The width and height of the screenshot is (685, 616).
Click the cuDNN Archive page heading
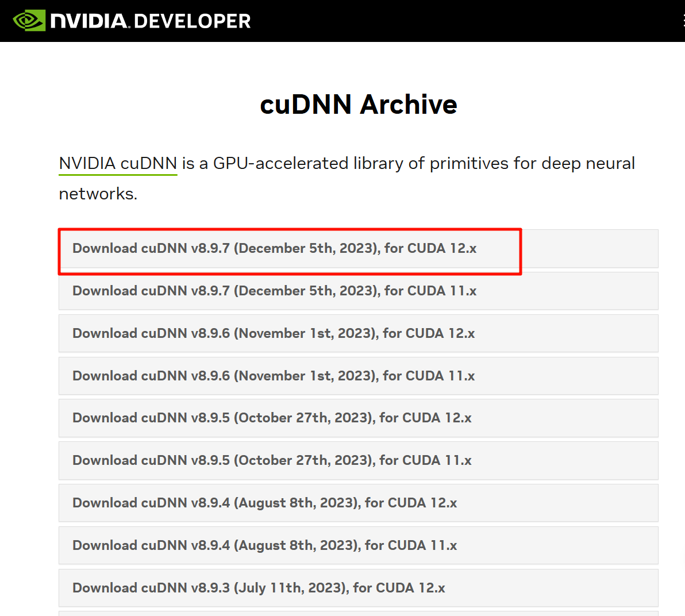pyautogui.click(x=358, y=105)
